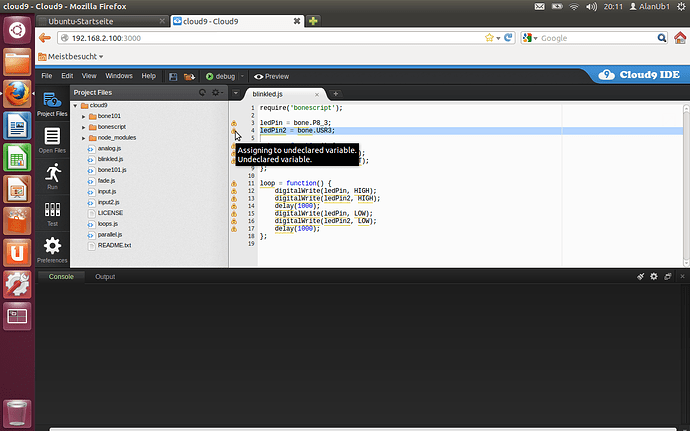Click warning marker on line 14 gutter

coord(234,206)
